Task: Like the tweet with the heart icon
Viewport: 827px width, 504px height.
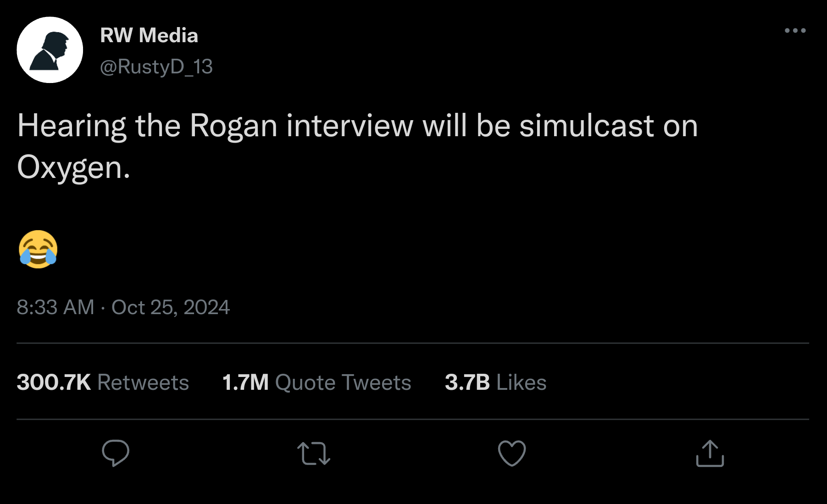Action: pyautogui.click(x=511, y=453)
